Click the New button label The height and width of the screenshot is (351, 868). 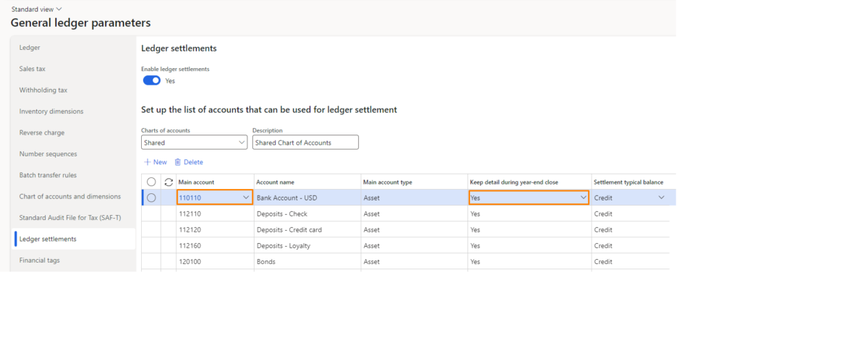click(160, 162)
